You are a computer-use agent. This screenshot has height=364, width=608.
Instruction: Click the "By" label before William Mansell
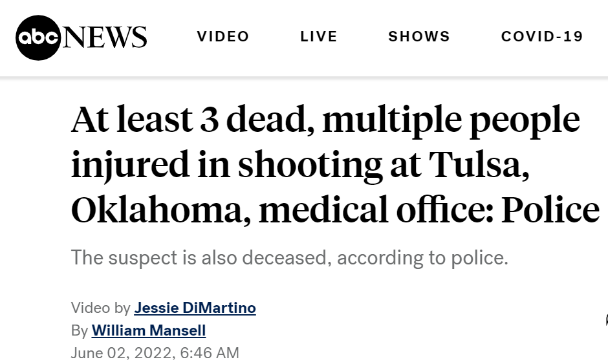pos(80,330)
